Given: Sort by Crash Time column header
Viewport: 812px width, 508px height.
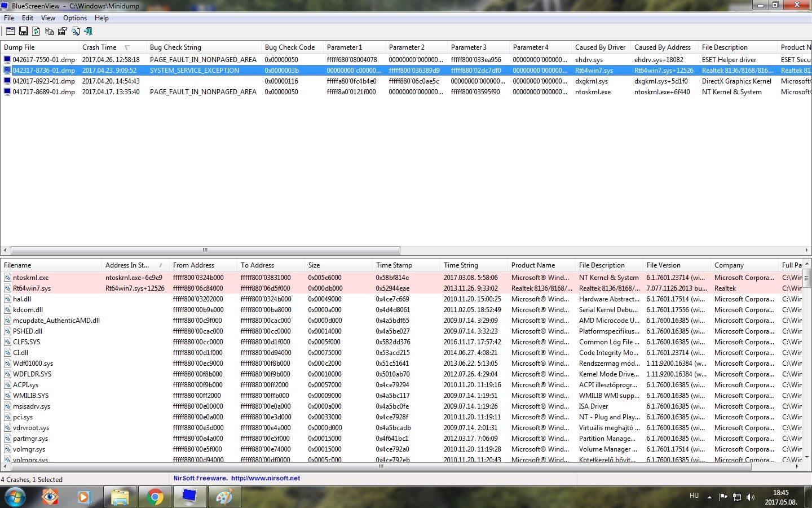Looking at the screenshot, I should 112,47.
